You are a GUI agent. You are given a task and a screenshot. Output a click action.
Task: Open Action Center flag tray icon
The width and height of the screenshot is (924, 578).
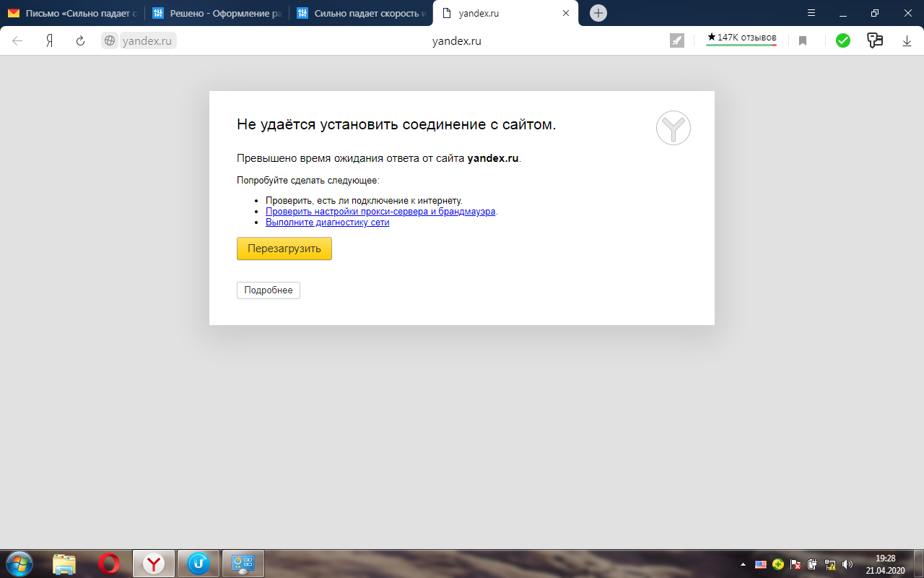[796, 564]
